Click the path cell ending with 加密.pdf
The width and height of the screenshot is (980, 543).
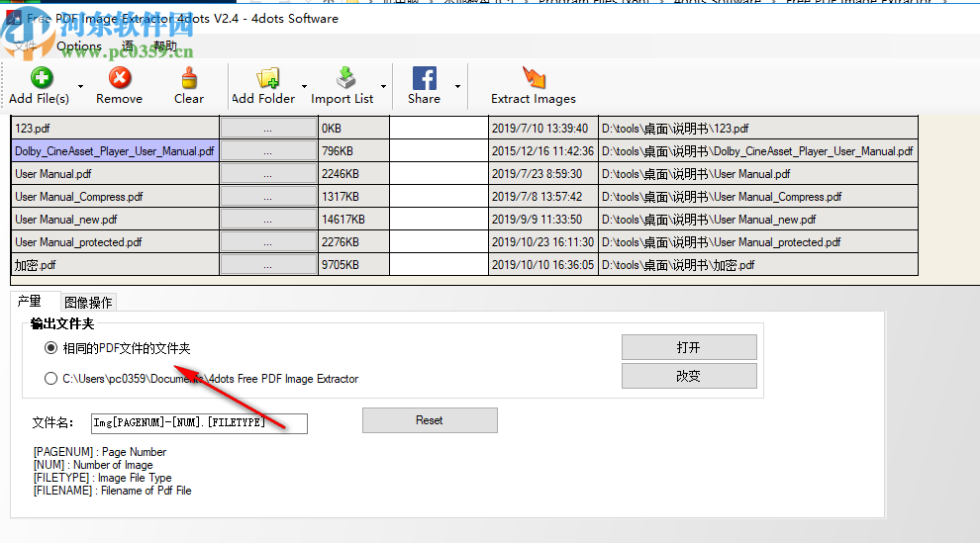point(758,265)
